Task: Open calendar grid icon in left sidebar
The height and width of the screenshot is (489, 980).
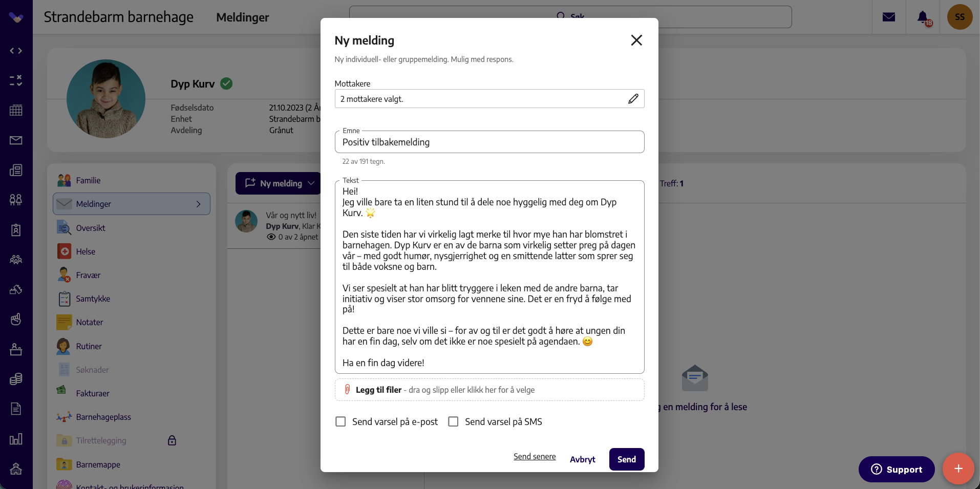Action: (16, 110)
